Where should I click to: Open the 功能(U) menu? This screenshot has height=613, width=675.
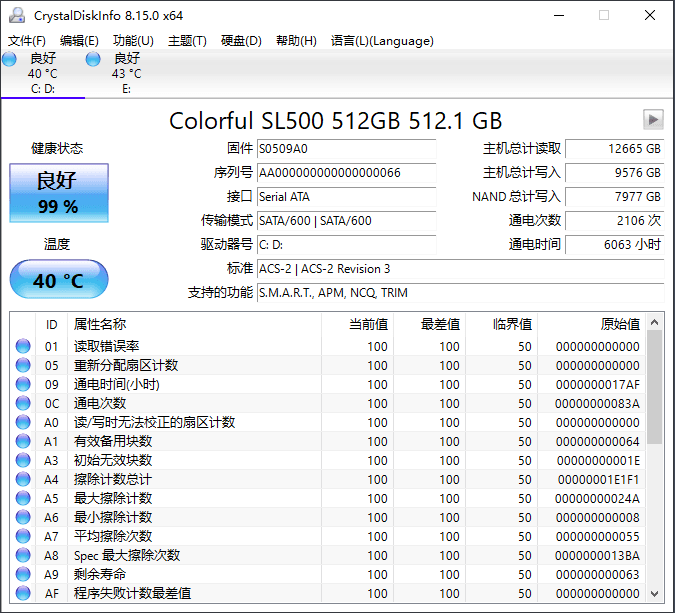coord(133,41)
